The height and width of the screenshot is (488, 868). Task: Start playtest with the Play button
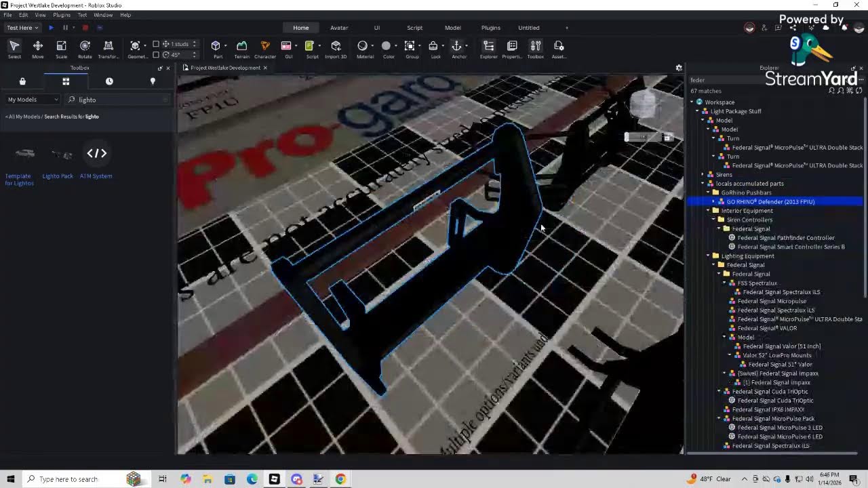(51, 28)
